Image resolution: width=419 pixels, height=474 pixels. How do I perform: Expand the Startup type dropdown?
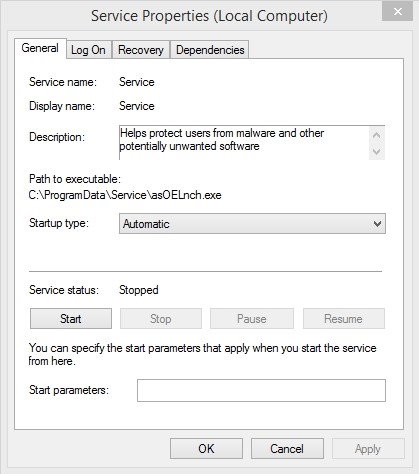coord(252,224)
